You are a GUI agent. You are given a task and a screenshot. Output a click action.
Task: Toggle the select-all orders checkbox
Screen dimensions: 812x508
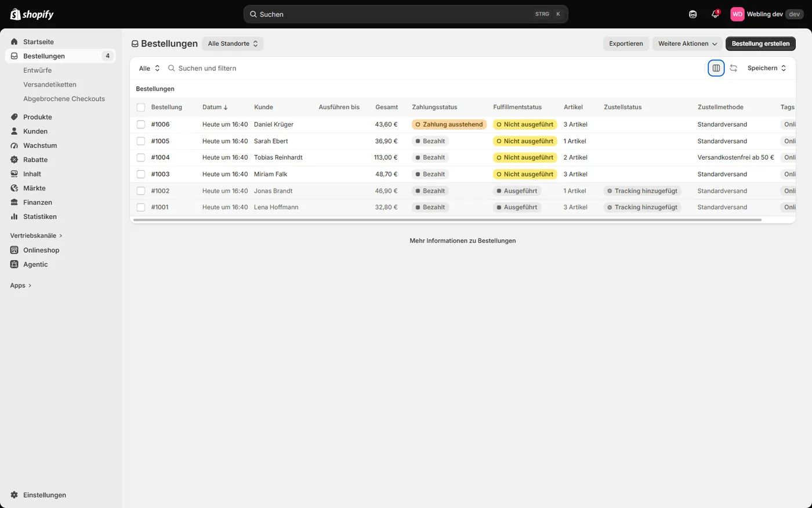[141, 107]
